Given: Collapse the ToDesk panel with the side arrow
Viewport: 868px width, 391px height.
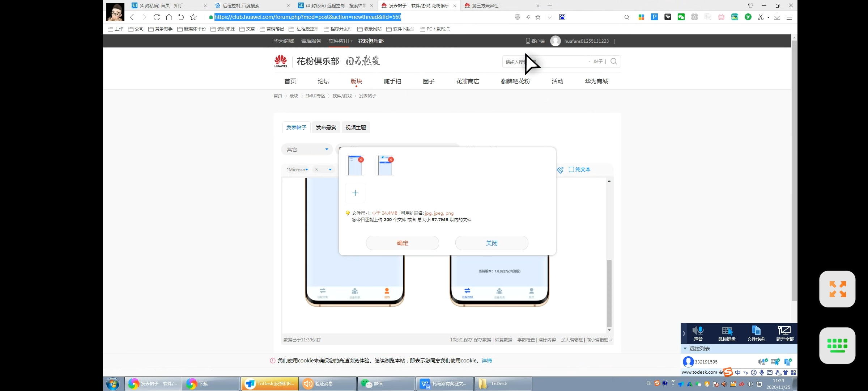Looking at the screenshot, I should 684,333.
